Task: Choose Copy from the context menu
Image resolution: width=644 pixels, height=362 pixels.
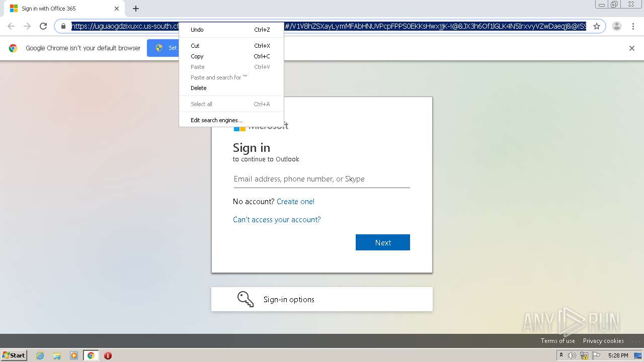Action: [x=231, y=56]
